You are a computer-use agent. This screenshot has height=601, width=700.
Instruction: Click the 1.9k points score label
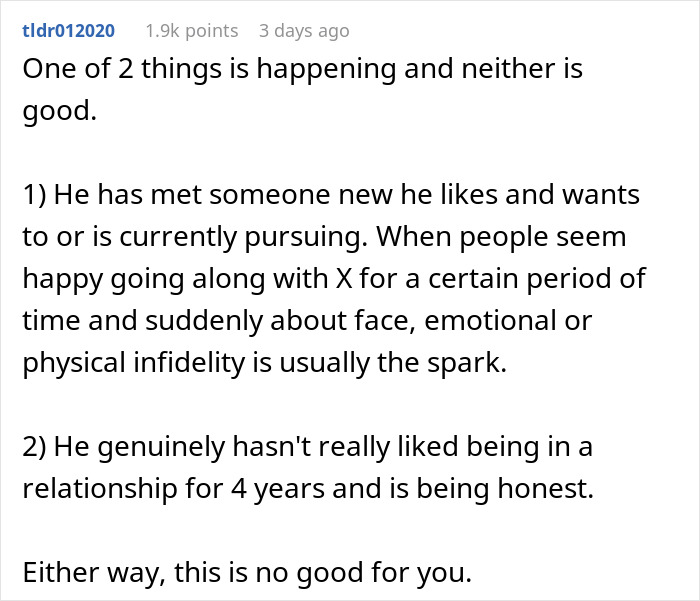[191, 31]
